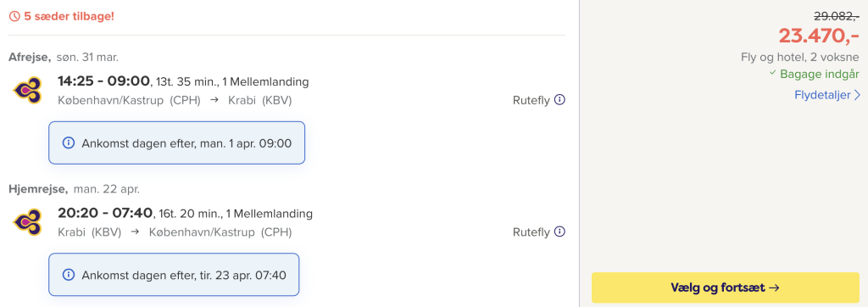Image resolution: width=868 pixels, height=307 pixels.
Task: Select the 20:20 - 07:40 return time
Action: click(x=104, y=213)
